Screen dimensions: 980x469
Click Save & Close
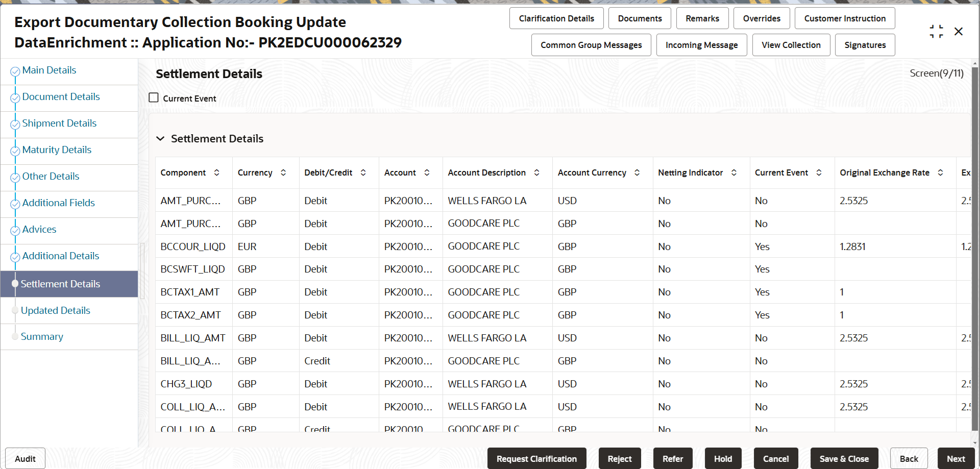pyautogui.click(x=844, y=459)
